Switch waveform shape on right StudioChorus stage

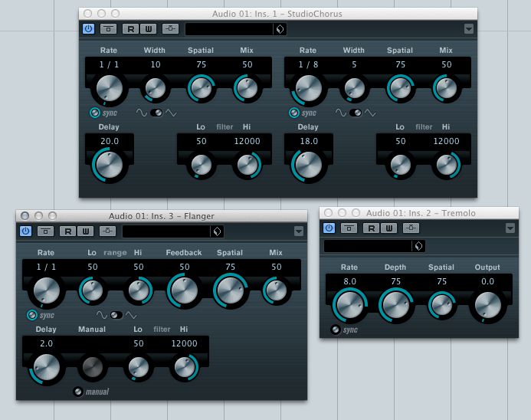coord(356,113)
